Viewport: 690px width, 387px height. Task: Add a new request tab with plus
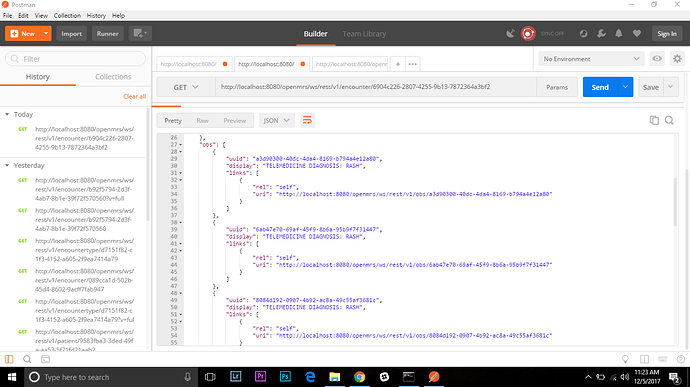398,64
